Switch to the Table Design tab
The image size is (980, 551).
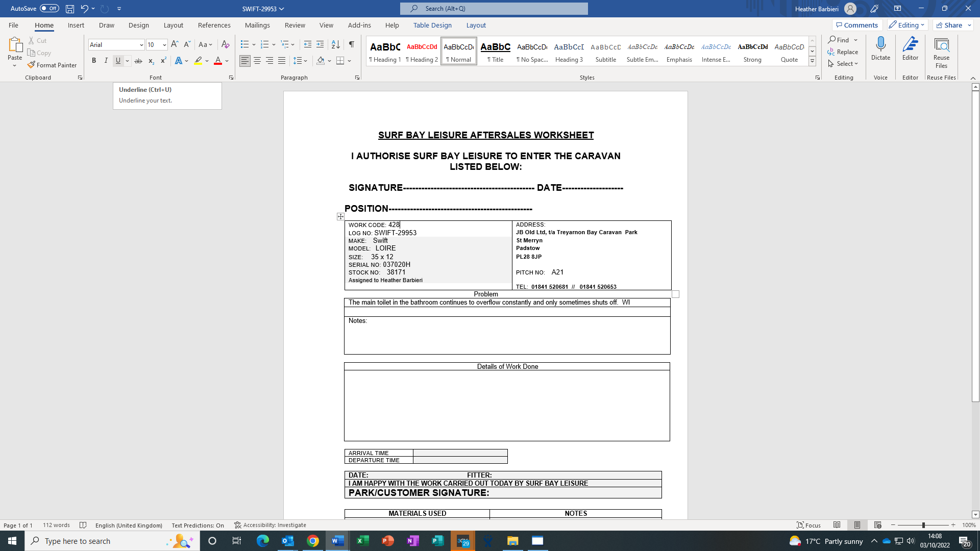pos(432,25)
